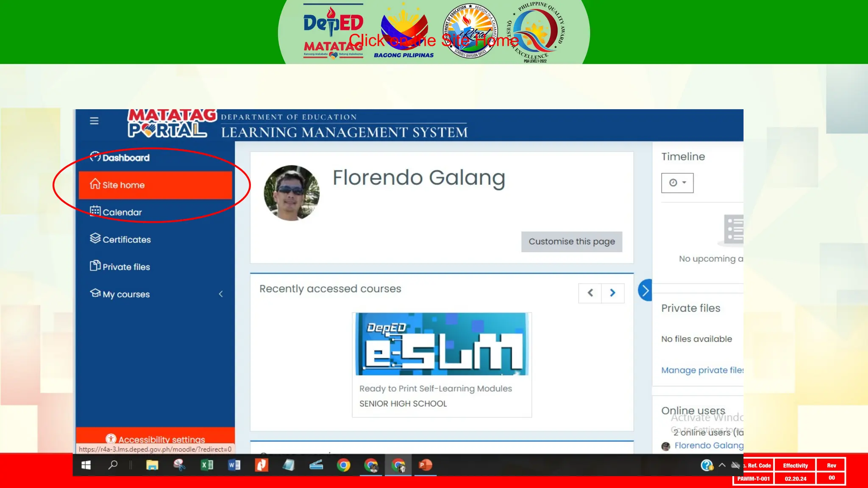Click the Excel icon on the taskbar

207,465
